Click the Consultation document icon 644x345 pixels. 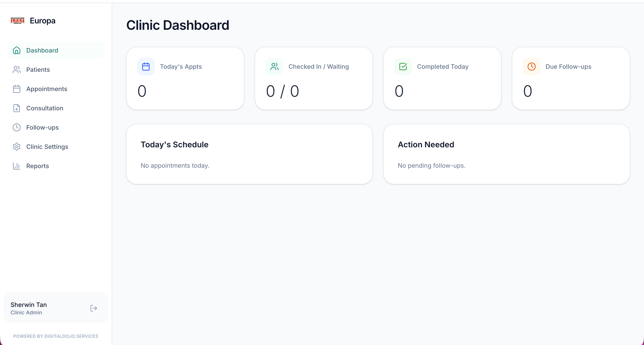pos(16,108)
